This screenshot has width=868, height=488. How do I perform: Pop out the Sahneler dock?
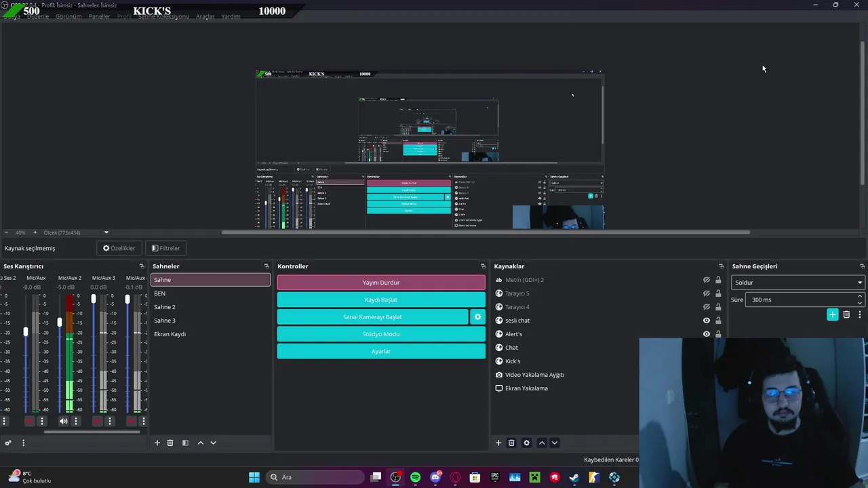coord(267,266)
